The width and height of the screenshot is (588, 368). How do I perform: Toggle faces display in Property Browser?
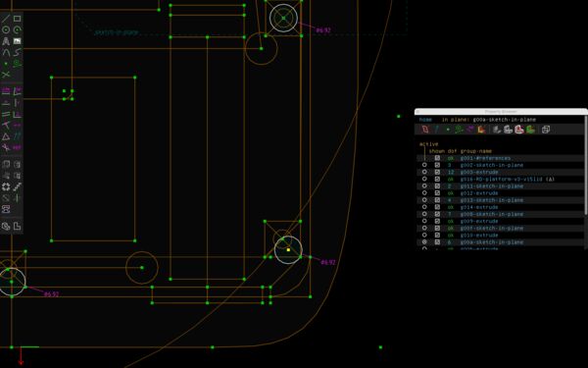(481, 130)
